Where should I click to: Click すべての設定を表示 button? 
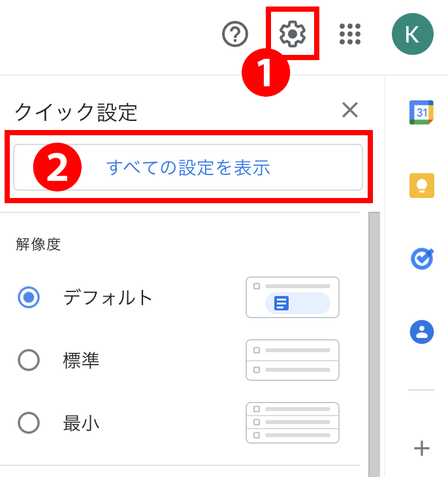188,167
